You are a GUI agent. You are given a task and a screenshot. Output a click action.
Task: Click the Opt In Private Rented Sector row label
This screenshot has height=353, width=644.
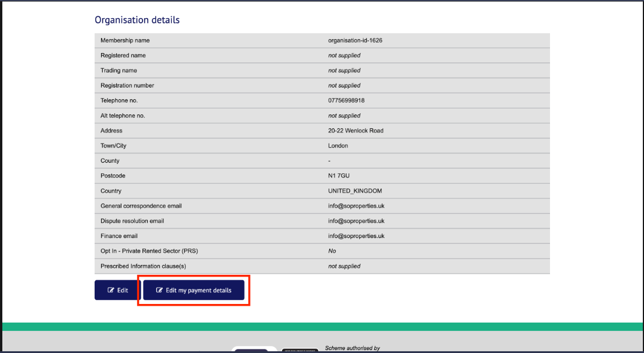tap(149, 251)
